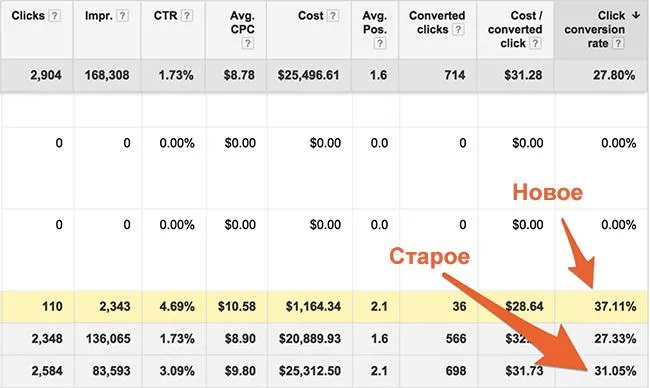This screenshot has width=650, height=388.
Task: Select the total cost per conversion $31.28
Action: pyautogui.click(x=523, y=75)
